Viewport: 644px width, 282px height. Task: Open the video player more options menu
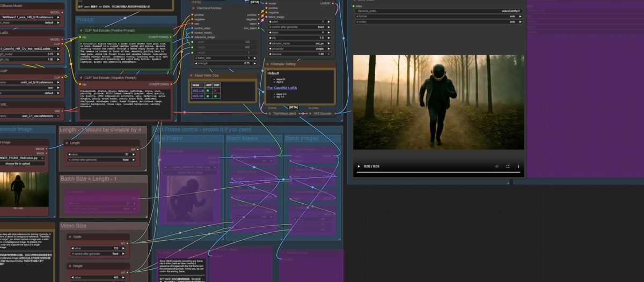[x=519, y=167]
